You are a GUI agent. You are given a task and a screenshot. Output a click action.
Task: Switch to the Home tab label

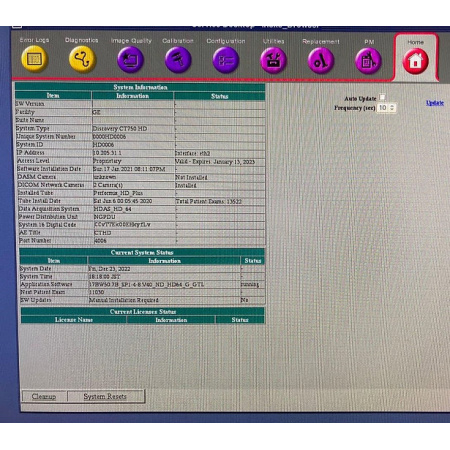pyautogui.click(x=415, y=42)
